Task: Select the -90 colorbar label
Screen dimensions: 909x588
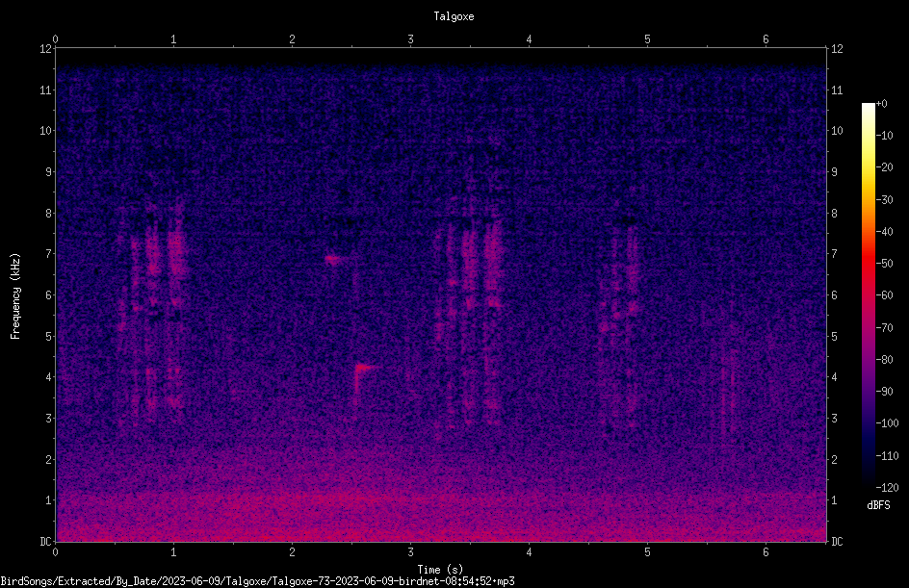Action: coord(885,392)
